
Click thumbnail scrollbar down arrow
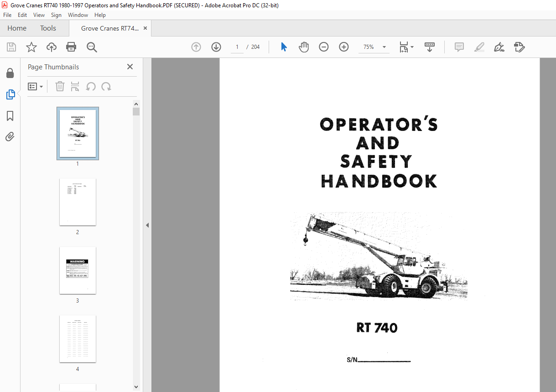click(136, 387)
